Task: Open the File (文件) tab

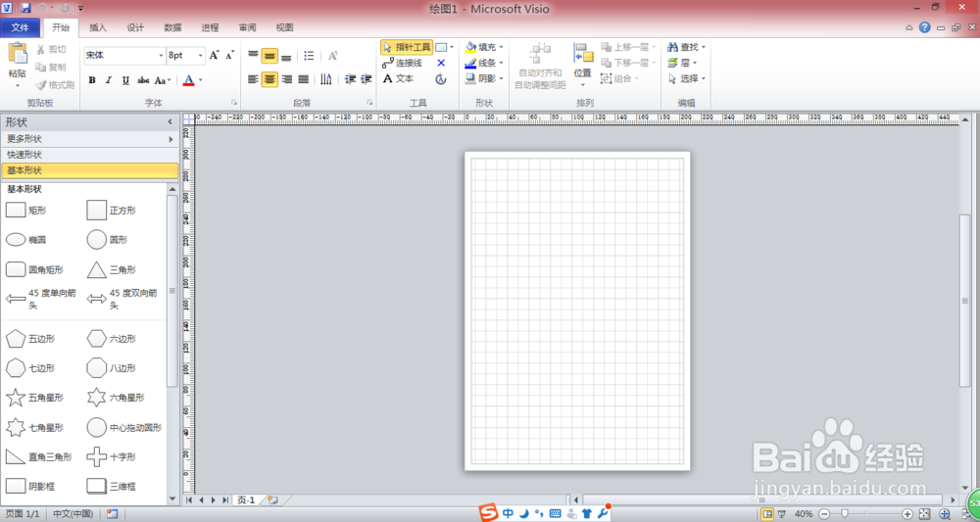Action: point(20,27)
